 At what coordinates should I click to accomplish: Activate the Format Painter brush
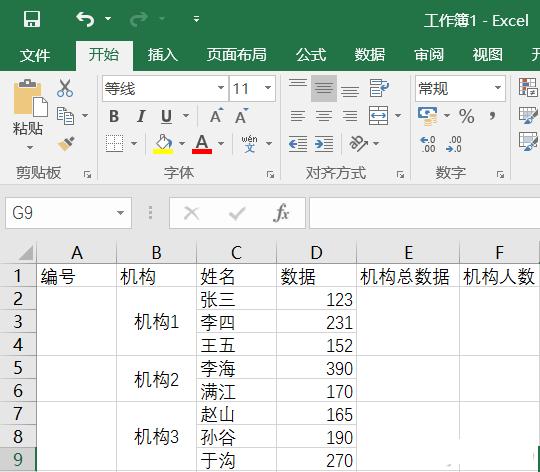(66, 144)
